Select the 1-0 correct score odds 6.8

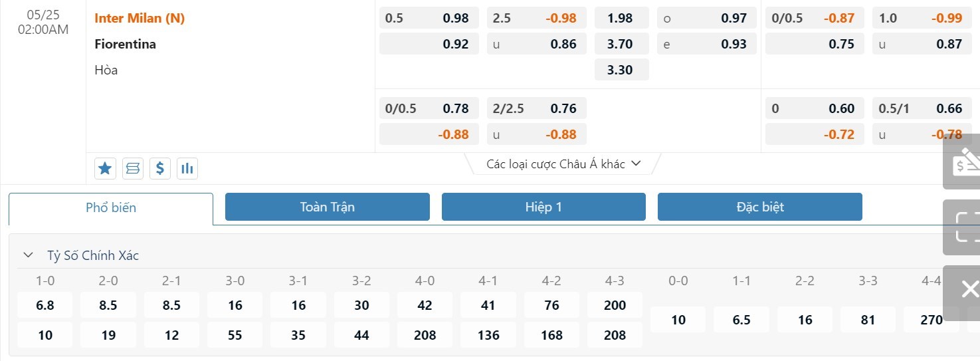pos(45,305)
